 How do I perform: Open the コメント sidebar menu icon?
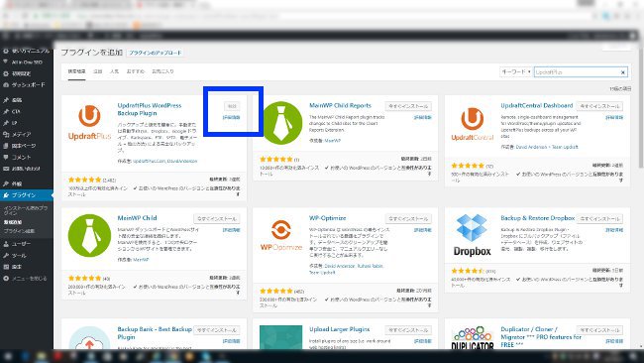[x=6, y=157]
